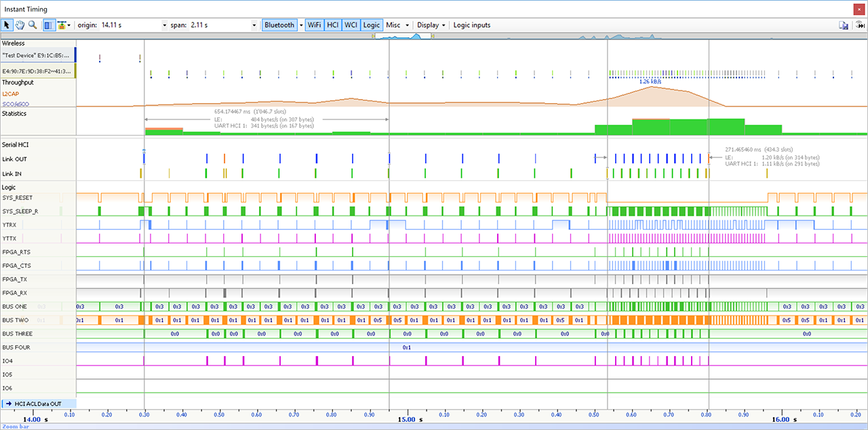The width and height of the screenshot is (868, 430).
Task: Toggle the HCI filter
Action: click(332, 25)
